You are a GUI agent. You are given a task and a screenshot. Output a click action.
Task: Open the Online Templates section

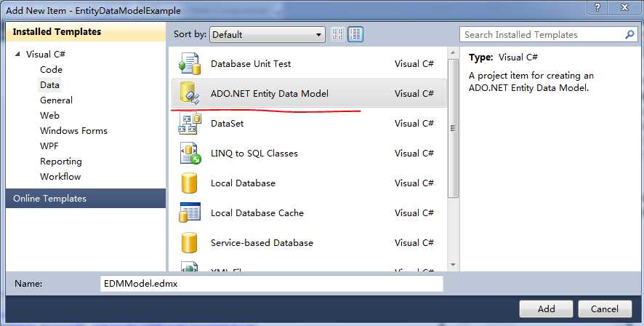(86, 198)
